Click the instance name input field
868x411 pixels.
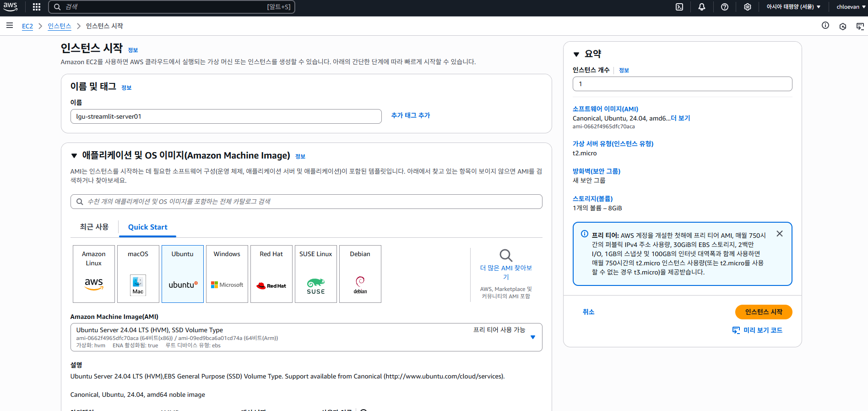pyautogui.click(x=226, y=116)
